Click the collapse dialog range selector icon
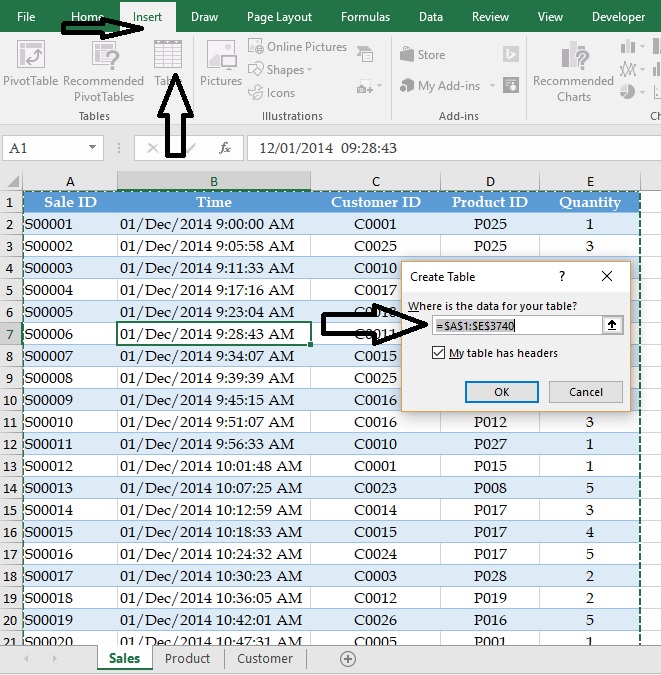Image resolution: width=661 pixels, height=675 pixels. 612,325
